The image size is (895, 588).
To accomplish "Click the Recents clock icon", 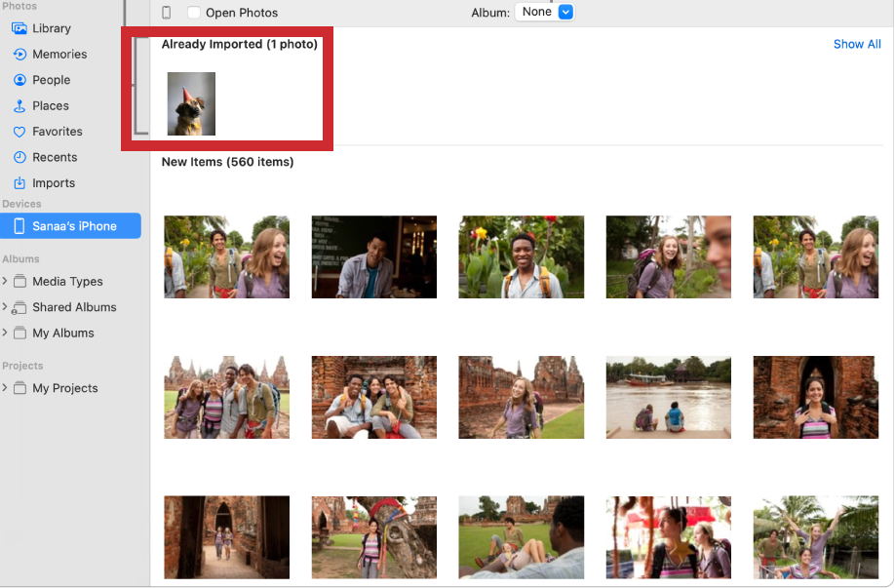I will [19, 157].
